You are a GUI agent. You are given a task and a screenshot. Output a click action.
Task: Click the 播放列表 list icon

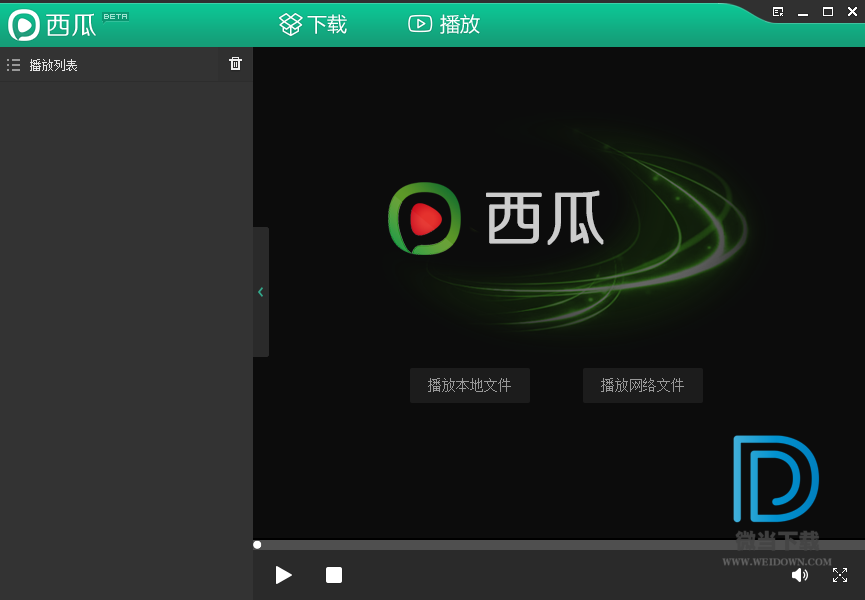[13, 65]
